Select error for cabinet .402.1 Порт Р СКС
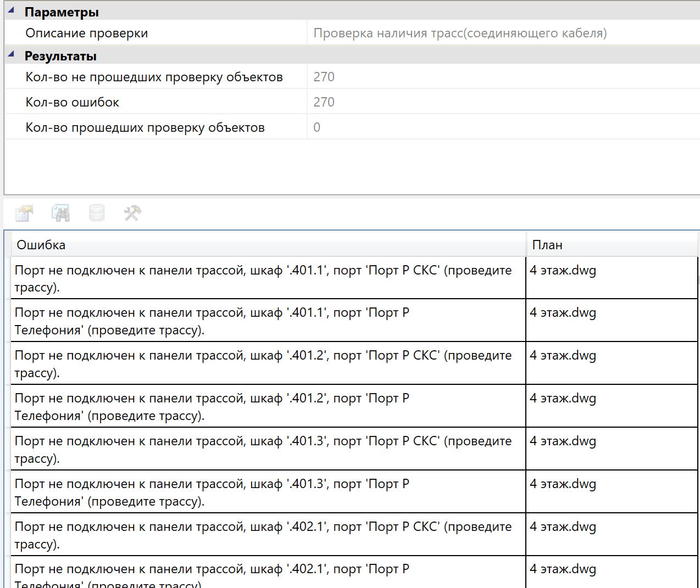 click(x=264, y=535)
